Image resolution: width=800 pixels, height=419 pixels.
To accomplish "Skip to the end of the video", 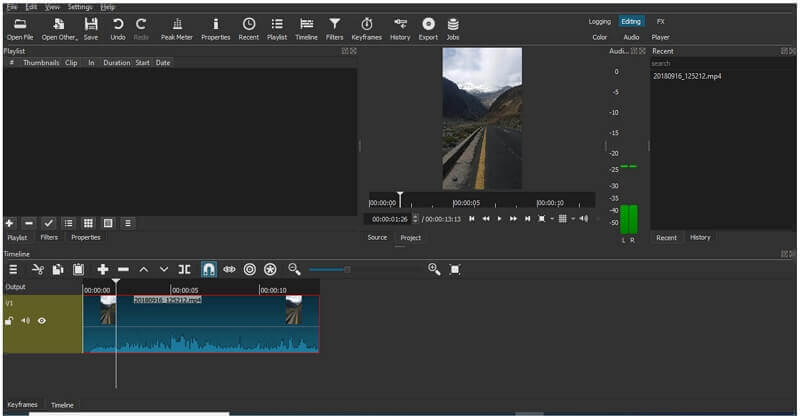I will point(527,218).
